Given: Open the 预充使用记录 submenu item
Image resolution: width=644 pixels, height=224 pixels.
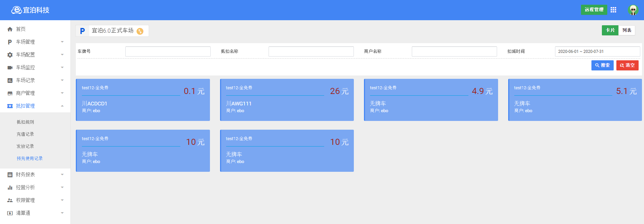Looking at the screenshot, I should click(30, 158).
